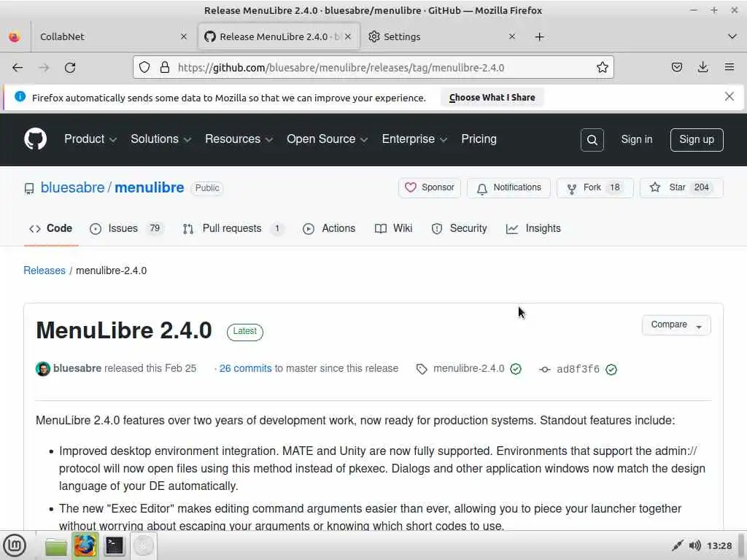Click the tracking protection shield icon
This screenshot has height=560, width=747.
(x=144, y=68)
